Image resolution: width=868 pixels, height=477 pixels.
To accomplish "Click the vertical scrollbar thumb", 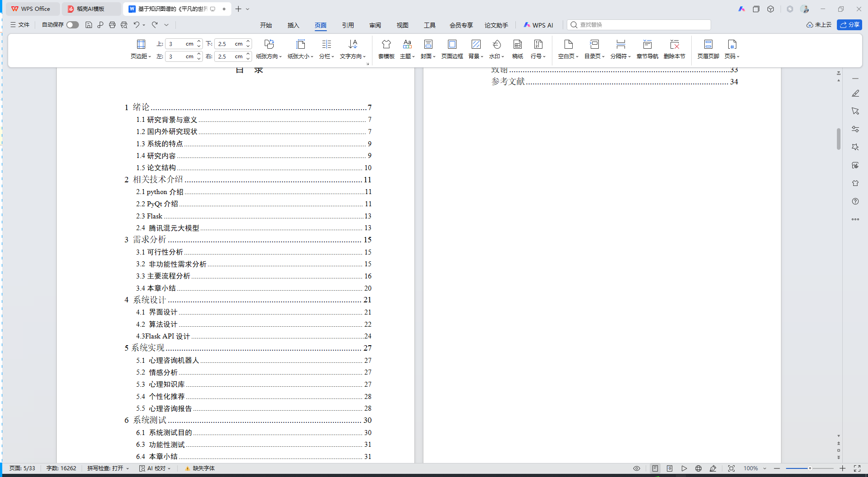I will 839,139.
